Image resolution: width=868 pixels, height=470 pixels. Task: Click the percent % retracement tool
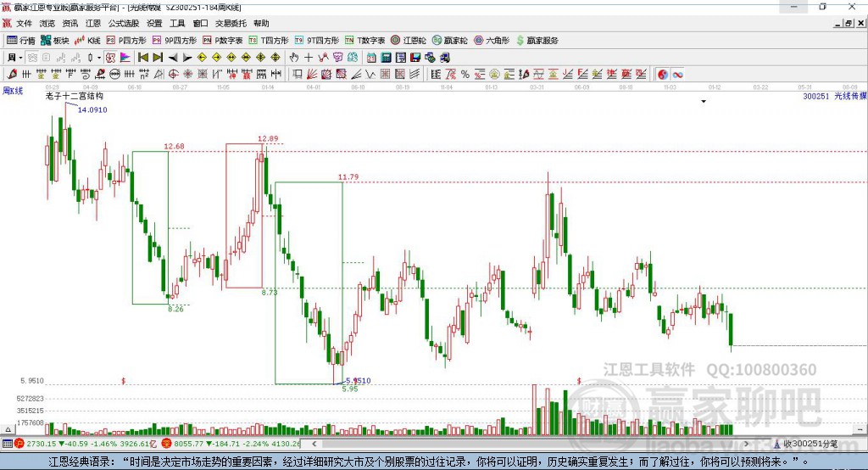465,75
